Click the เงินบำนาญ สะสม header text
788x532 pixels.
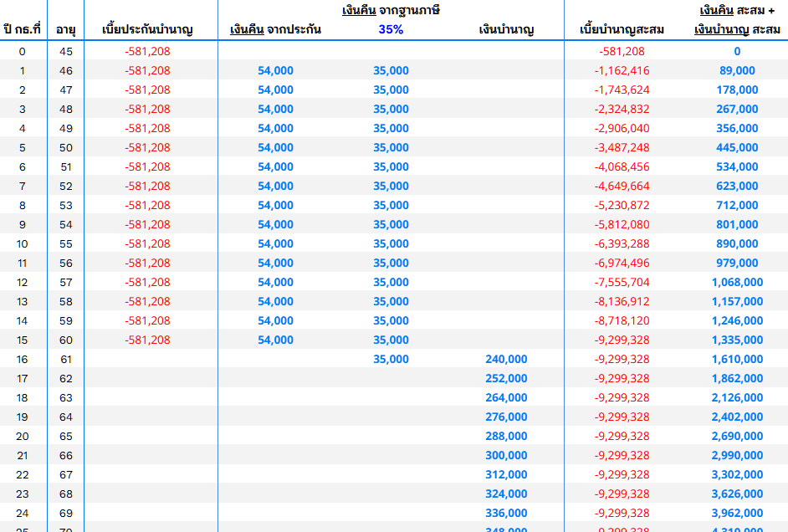(737, 29)
